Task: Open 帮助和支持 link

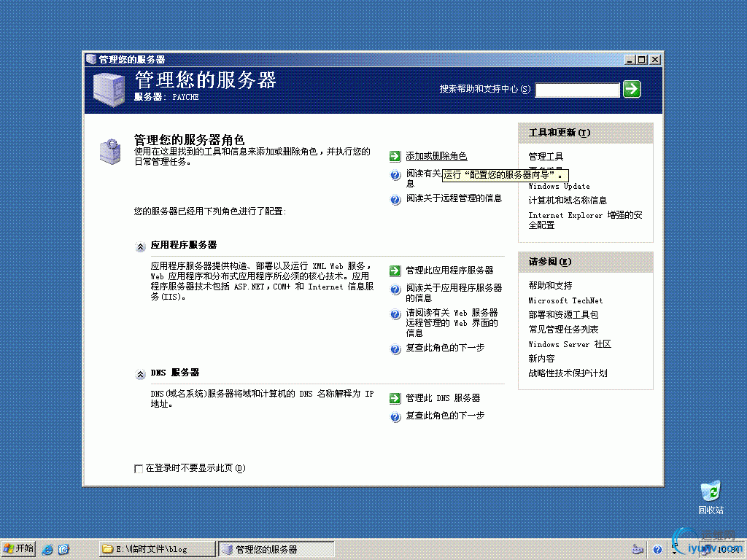Action: point(550,286)
